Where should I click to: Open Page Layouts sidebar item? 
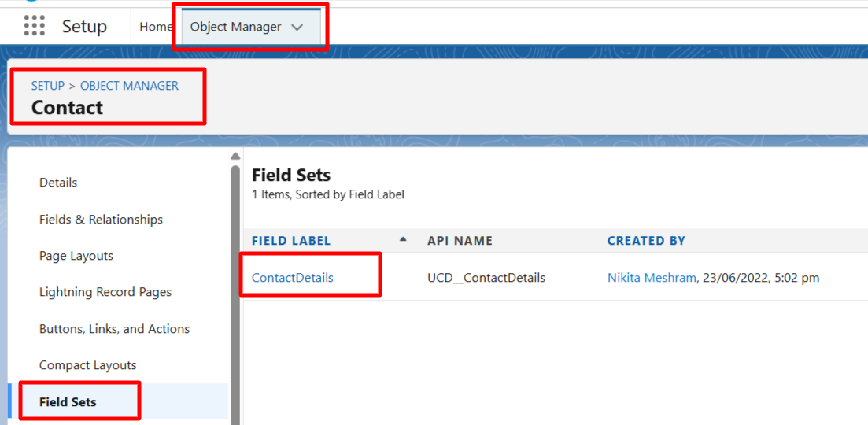coord(76,256)
